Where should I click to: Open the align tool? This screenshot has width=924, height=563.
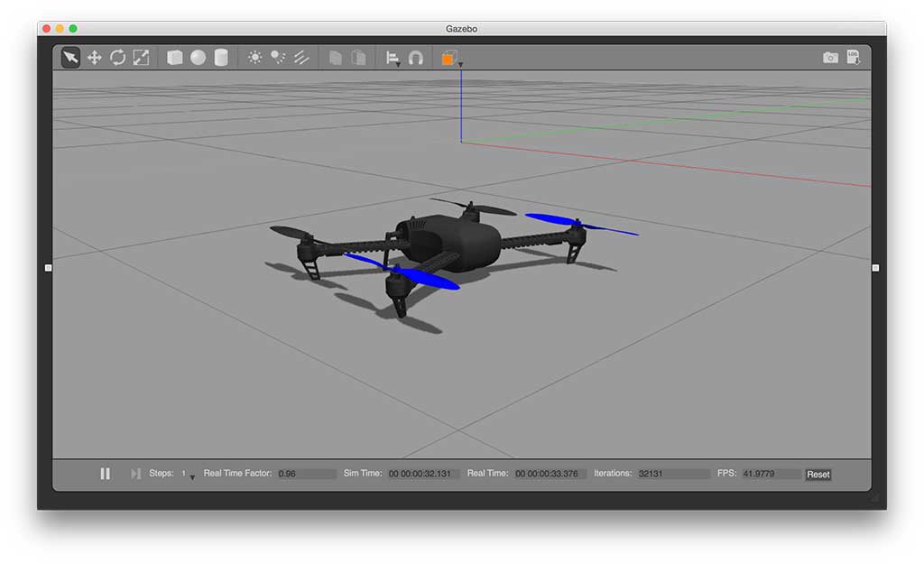[393, 58]
